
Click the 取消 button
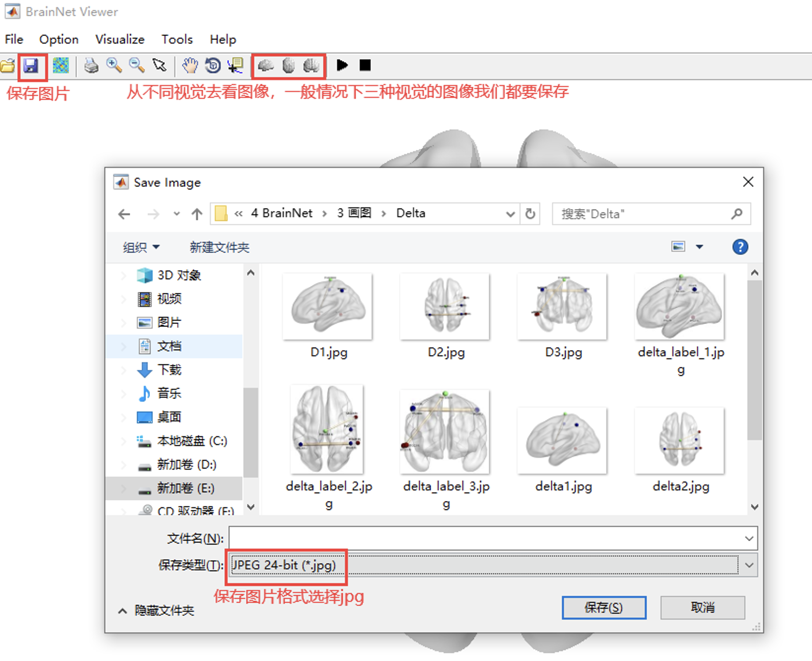click(x=702, y=608)
